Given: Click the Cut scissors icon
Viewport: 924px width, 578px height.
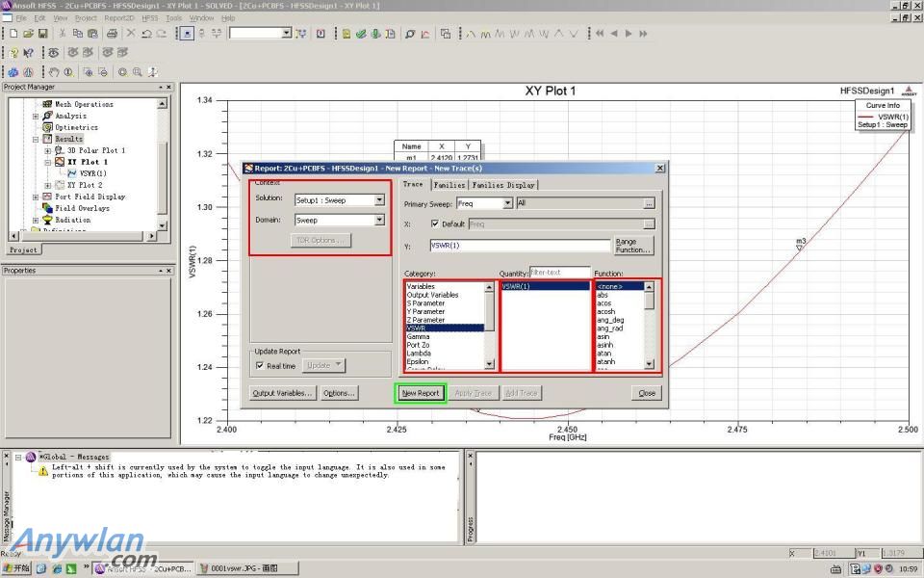Looking at the screenshot, I should click(x=63, y=34).
